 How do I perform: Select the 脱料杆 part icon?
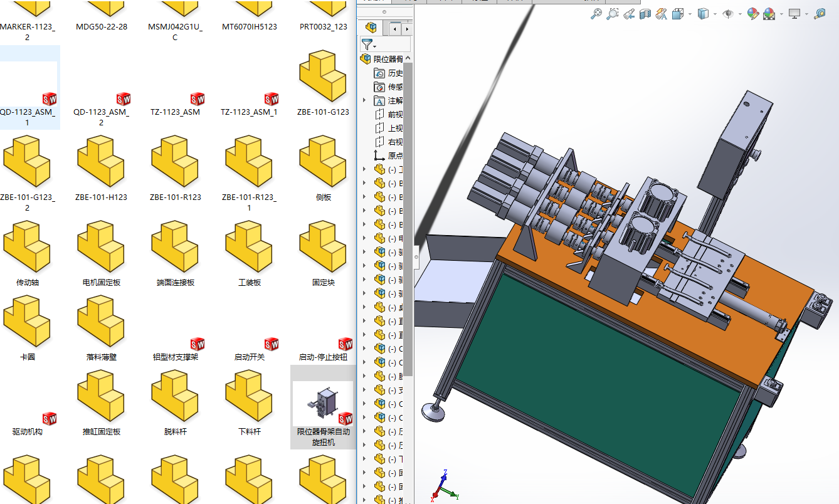(x=175, y=396)
